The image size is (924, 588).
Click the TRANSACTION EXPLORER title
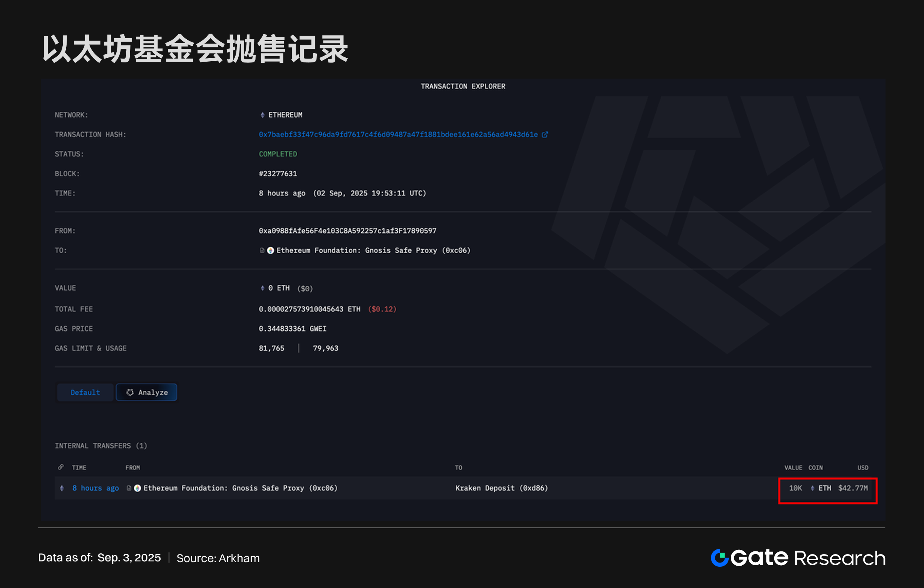463,86
